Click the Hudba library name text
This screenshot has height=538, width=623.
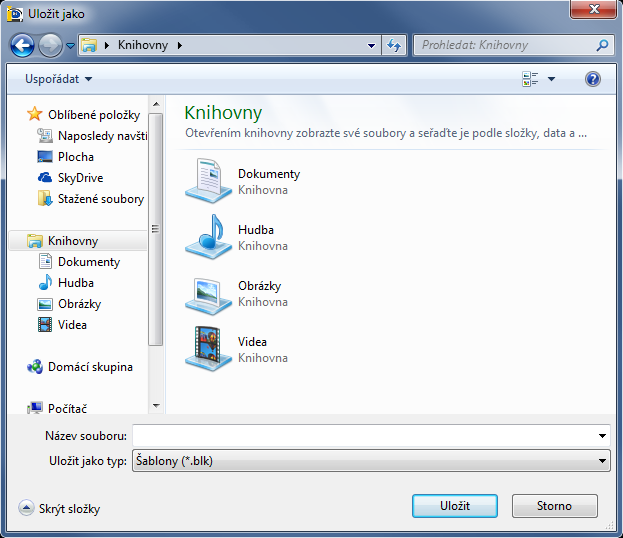pos(256,230)
